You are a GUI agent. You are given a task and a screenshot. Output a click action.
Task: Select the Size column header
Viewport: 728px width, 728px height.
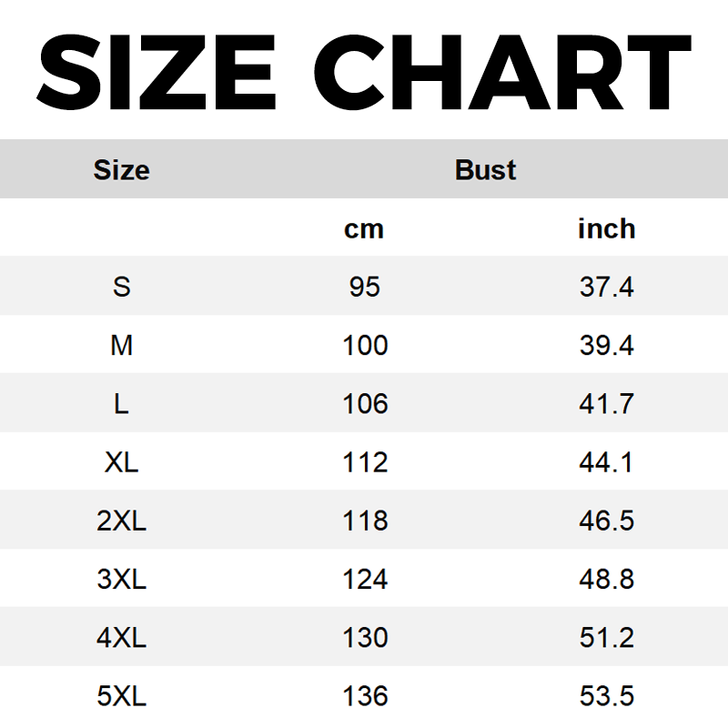pyautogui.click(x=122, y=170)
